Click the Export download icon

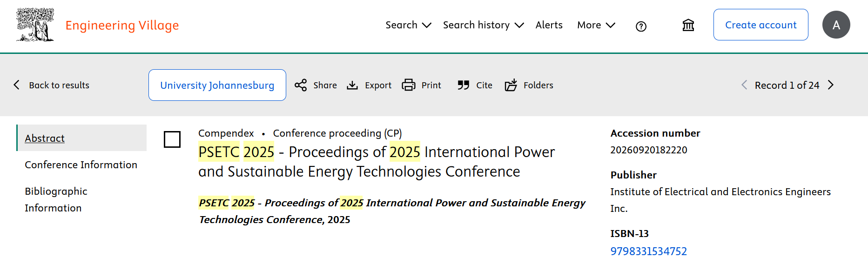(352, 85)
